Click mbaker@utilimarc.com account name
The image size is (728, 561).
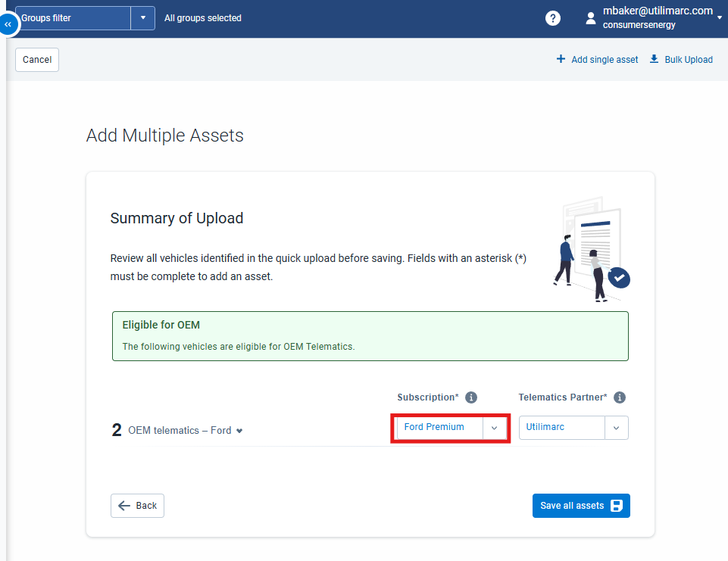(x=658, y=11)
